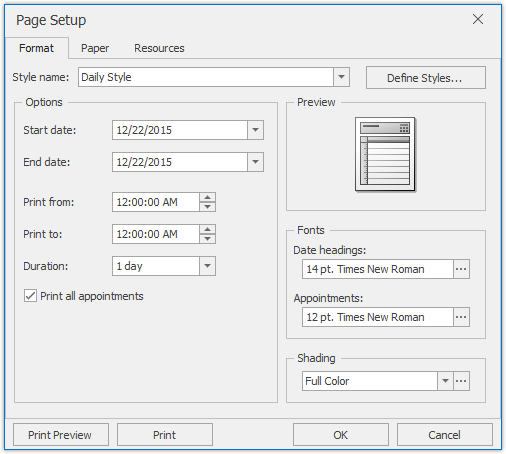The image size is (506, 454).
Task: Click the Date headings font field
Action: [x=378, y=269]
